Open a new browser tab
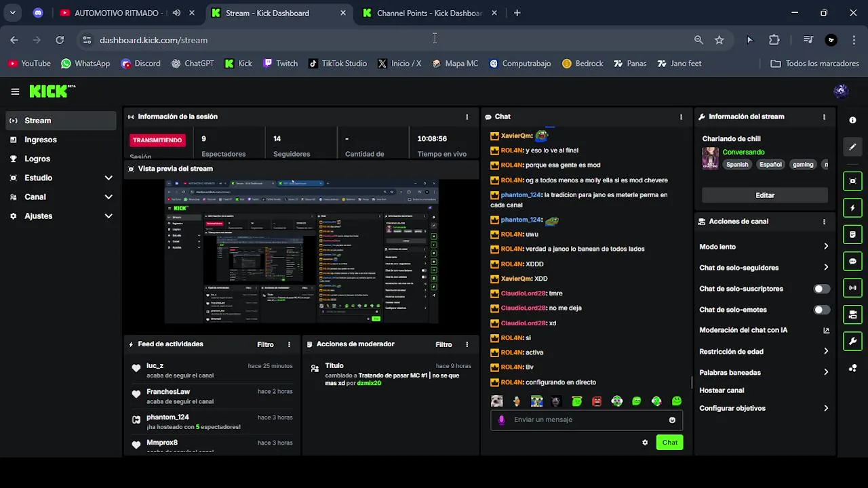868x488 pixels. point(517,13)
